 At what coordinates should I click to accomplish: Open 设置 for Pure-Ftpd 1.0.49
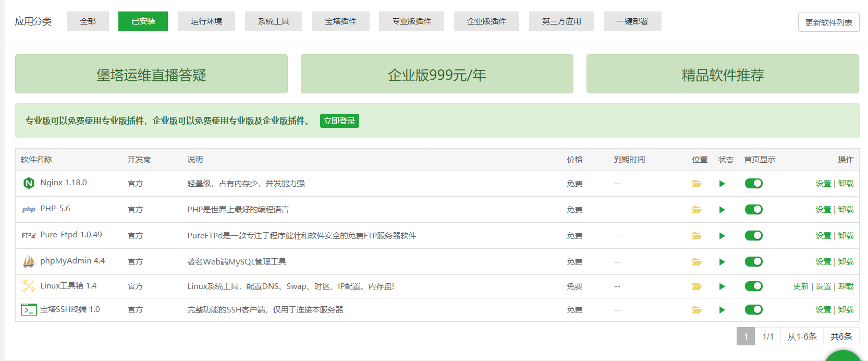tap(824, 236)
